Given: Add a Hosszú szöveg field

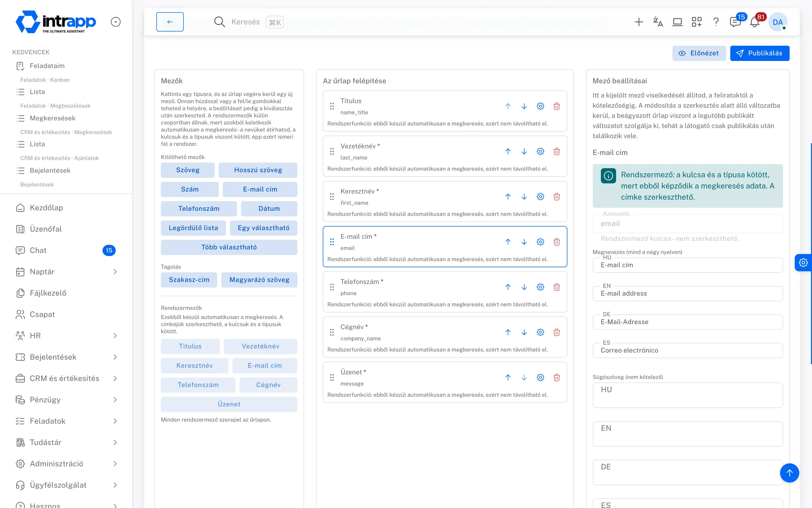Looking at the screenshot, I should point(258,170).
